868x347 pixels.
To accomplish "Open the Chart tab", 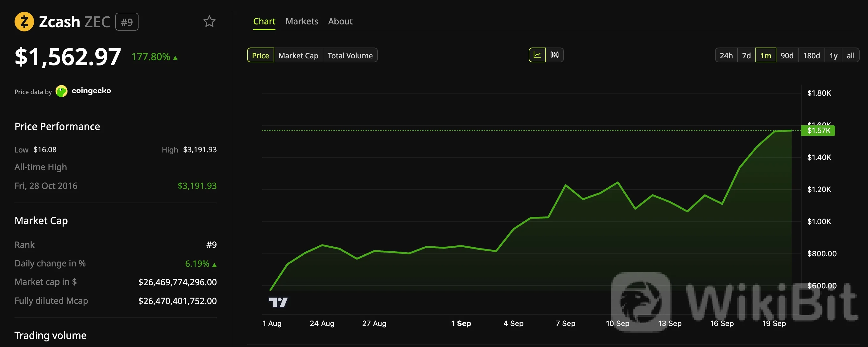I will coord(264,21).
